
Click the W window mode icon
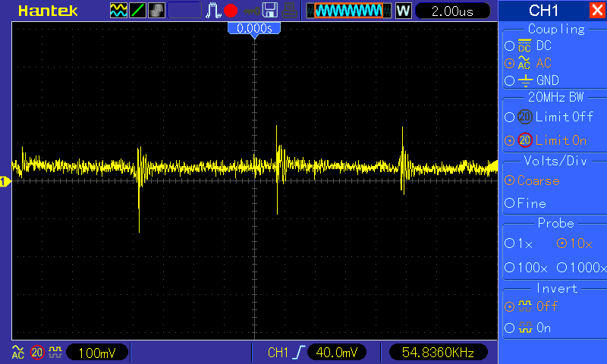coord(403,11)
